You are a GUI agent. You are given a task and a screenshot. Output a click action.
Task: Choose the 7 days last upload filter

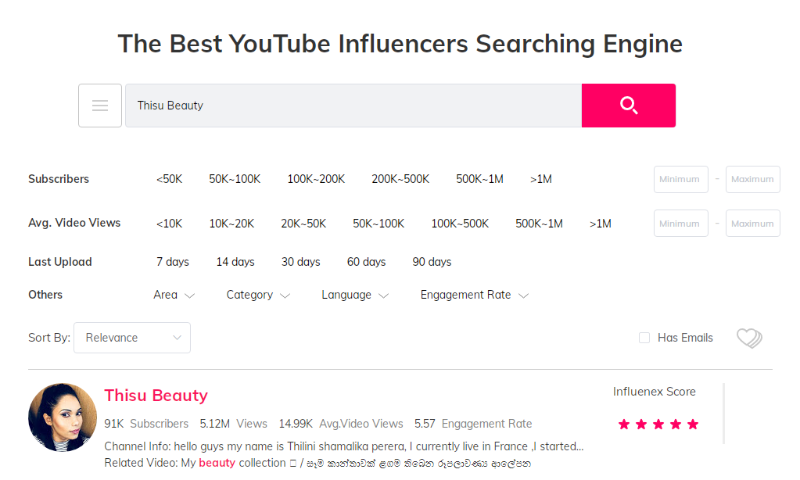(x=172, y=262)
